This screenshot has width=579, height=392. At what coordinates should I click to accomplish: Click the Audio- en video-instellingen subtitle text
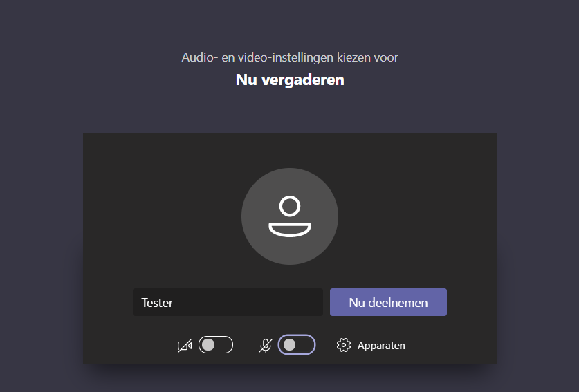[x=290, y=57]
